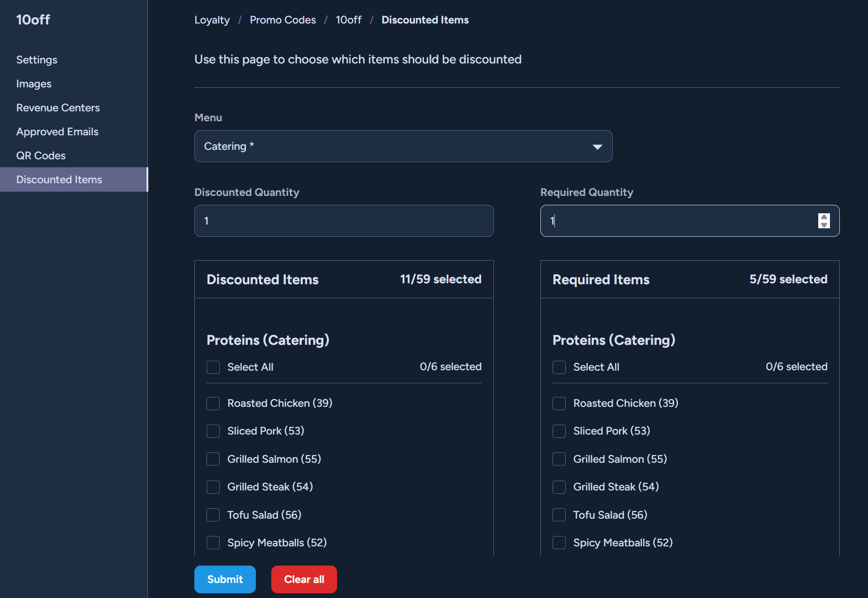Focus the Discounted Quantity input field

(x=344, y=221)
